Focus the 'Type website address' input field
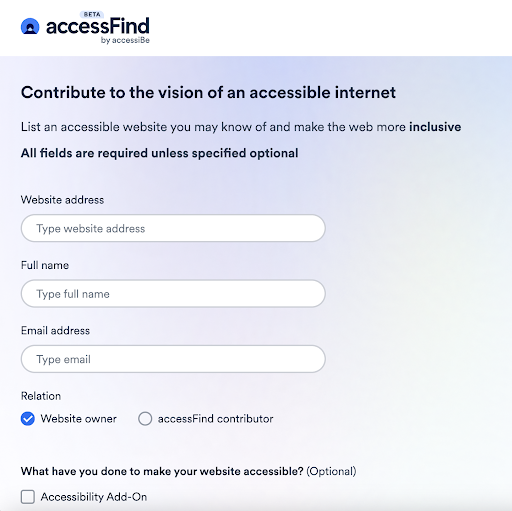The height and width of the screenshot is (511, 512). tap(173, 228)
